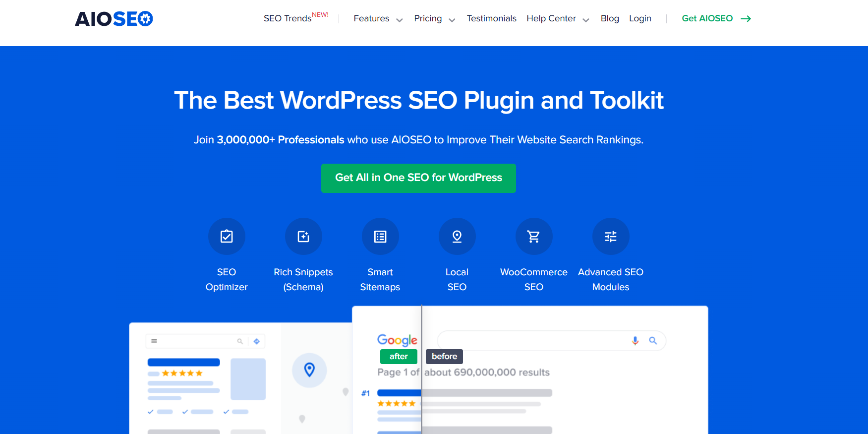Click the SEO Trends navigation link
This screenshot has height=434, width=868.
[x=288, y=19]
